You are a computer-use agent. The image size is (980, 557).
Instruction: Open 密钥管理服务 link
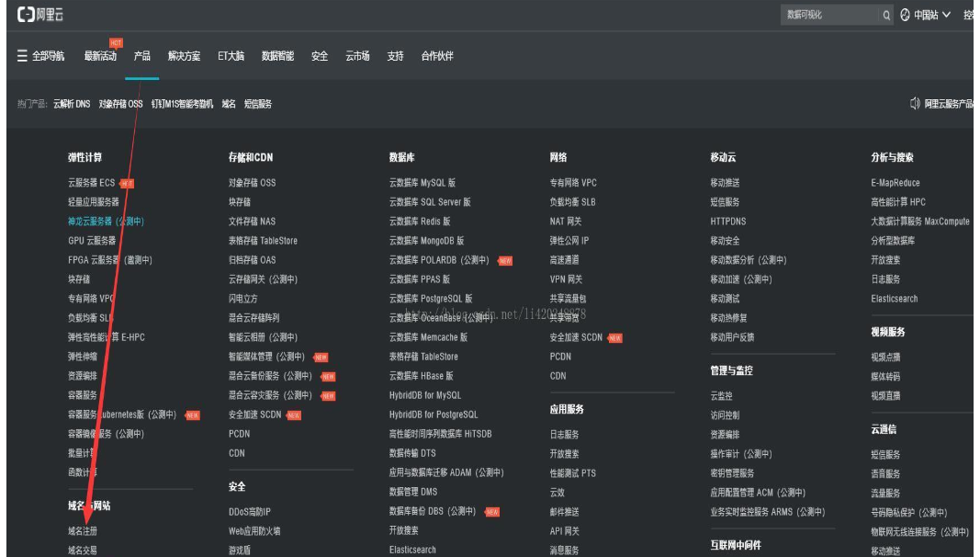click(733, 473)
